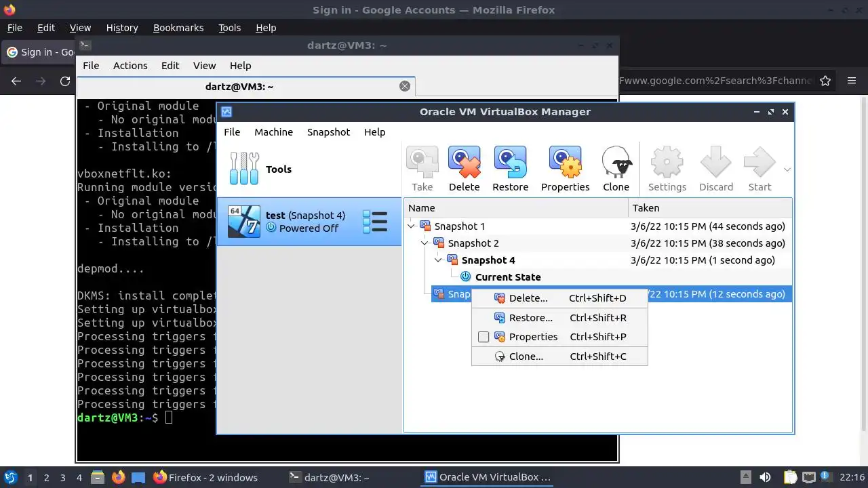Image resolution: width=868 pixels, height=488 pixels.
Task: Click the Settings gear toolbar icon
Action: click(667, 169)
